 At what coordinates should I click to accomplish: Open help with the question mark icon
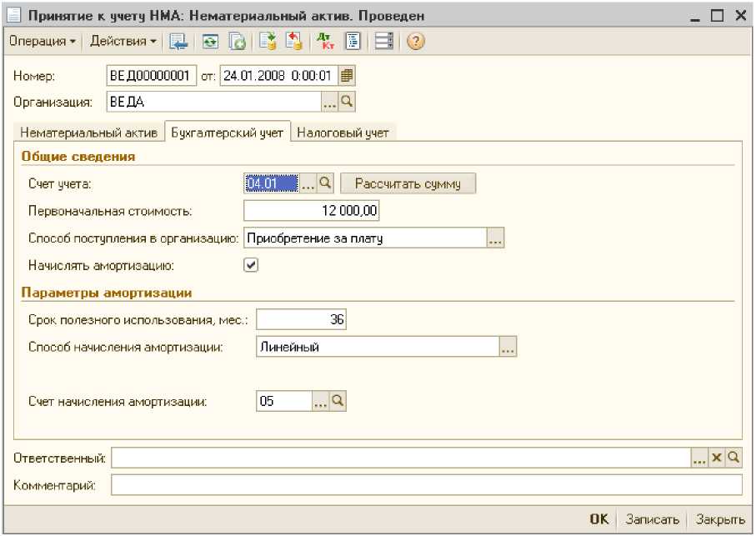[416, 41]
